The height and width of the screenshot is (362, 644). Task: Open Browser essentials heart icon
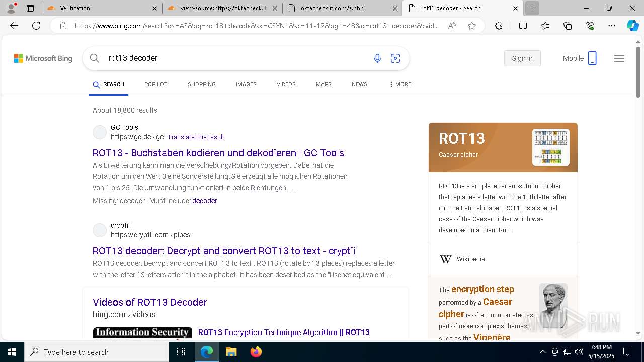[590, 26]
